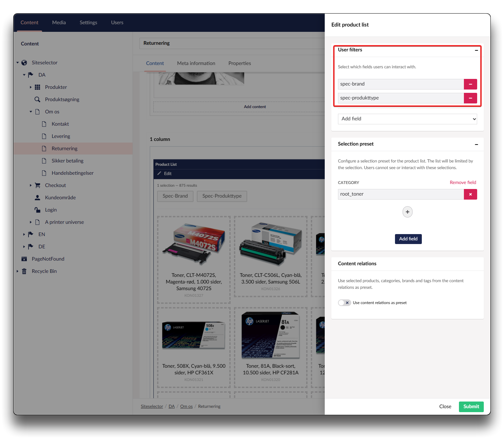Expand the Produkter tree node

click(x=30, y=87)
